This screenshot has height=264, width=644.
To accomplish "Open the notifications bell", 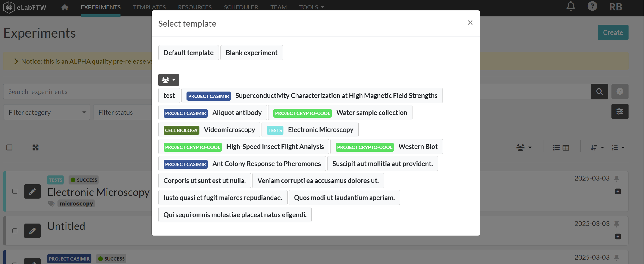I will click(571, 6).
